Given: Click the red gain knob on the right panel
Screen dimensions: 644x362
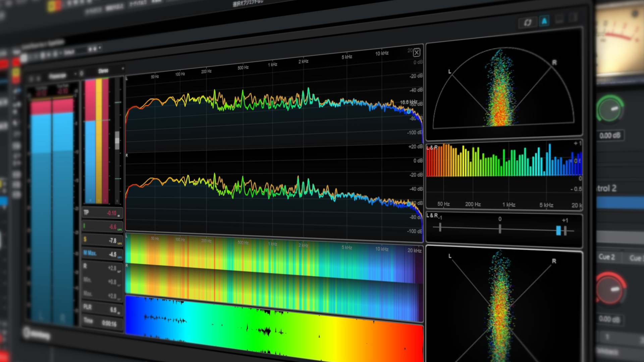Looking at the screenshot, I should click(x=610, y=289).
